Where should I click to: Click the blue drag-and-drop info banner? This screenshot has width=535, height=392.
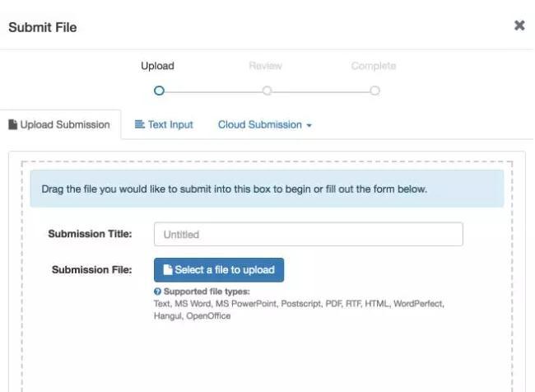click(267, 189)
